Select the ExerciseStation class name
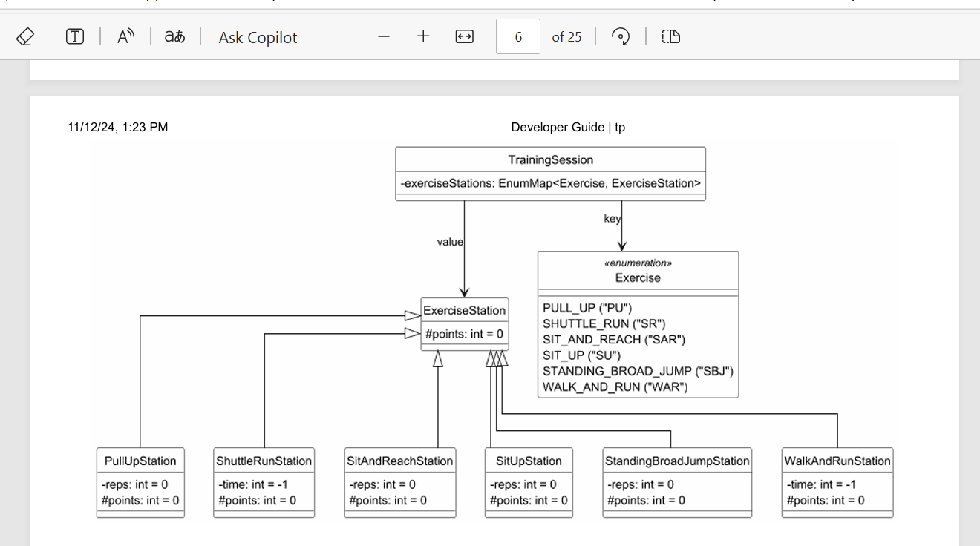This screenshot has height=546, width=980. pyautogui.click(x=464, y=310)
